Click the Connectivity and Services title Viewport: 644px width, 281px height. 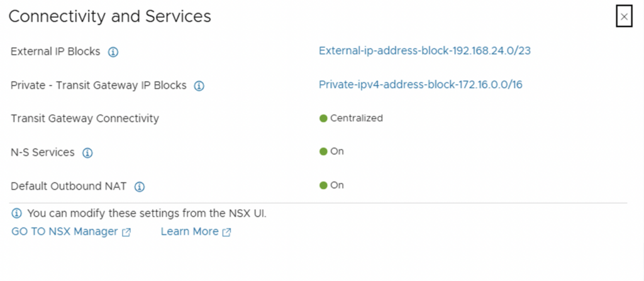point(109,17)
